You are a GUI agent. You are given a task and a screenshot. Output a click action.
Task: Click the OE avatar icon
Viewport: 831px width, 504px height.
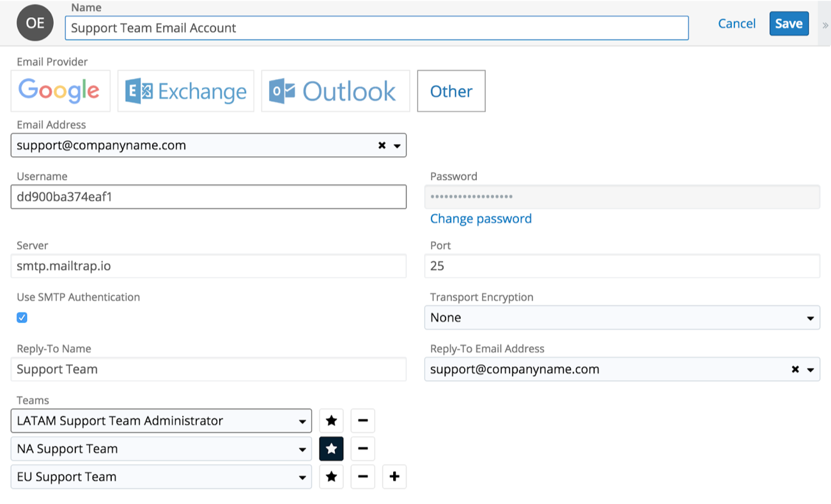35,23
